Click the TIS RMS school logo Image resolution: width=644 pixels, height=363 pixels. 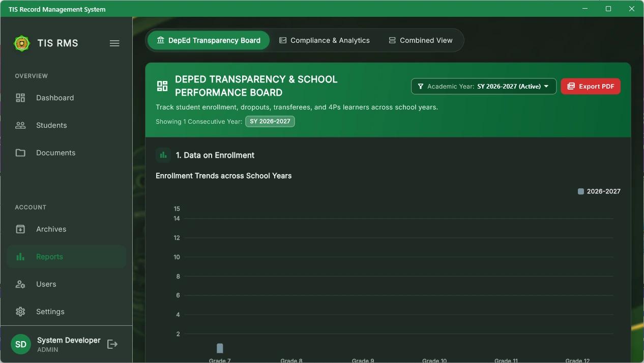coord(22,43)
